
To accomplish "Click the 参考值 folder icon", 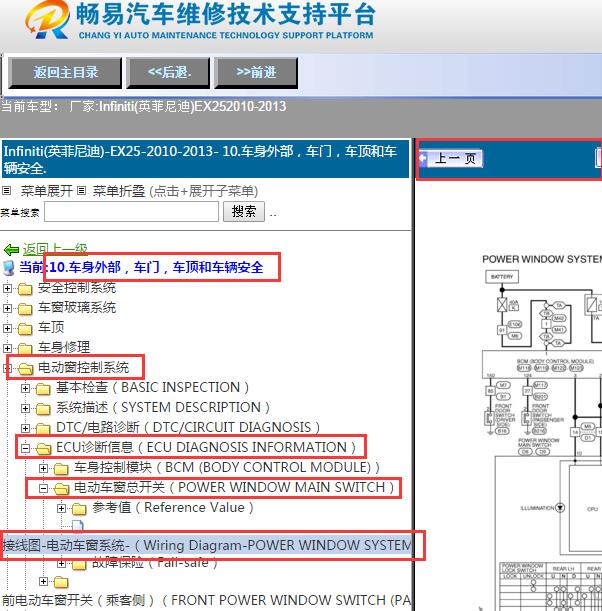I will tap(79, 509).
